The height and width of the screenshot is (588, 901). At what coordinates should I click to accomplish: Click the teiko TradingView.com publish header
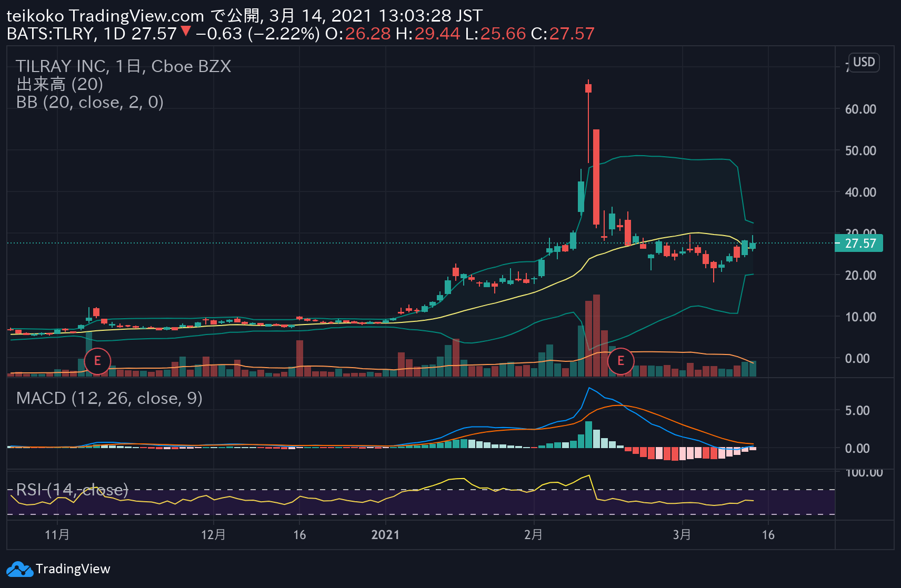[245, 16]
